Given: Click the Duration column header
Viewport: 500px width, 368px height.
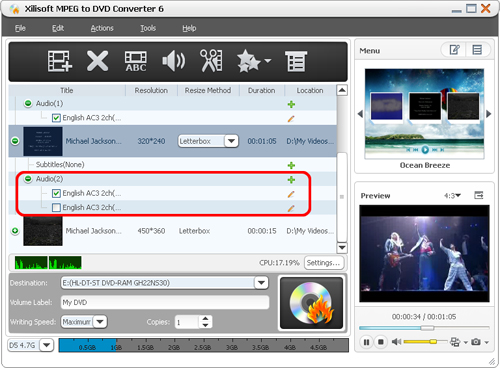Looking at the screenshot, I should pyautogui.click(x=262, y=90).
